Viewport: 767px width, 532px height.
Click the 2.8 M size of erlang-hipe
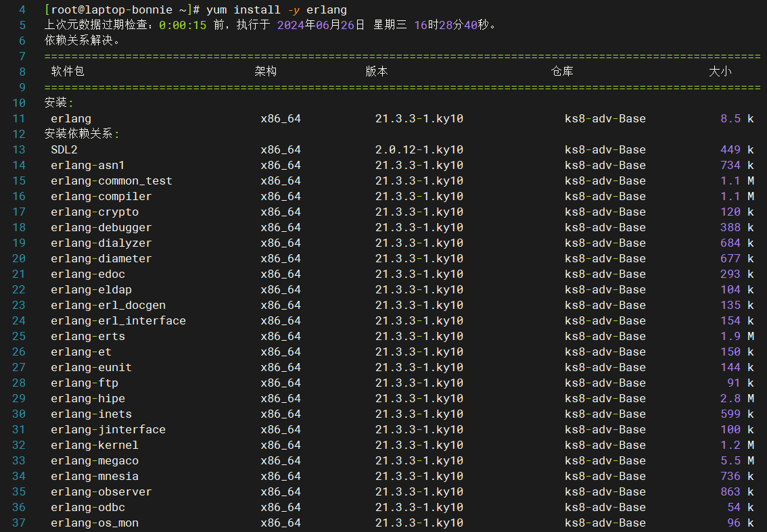point(737,399)
